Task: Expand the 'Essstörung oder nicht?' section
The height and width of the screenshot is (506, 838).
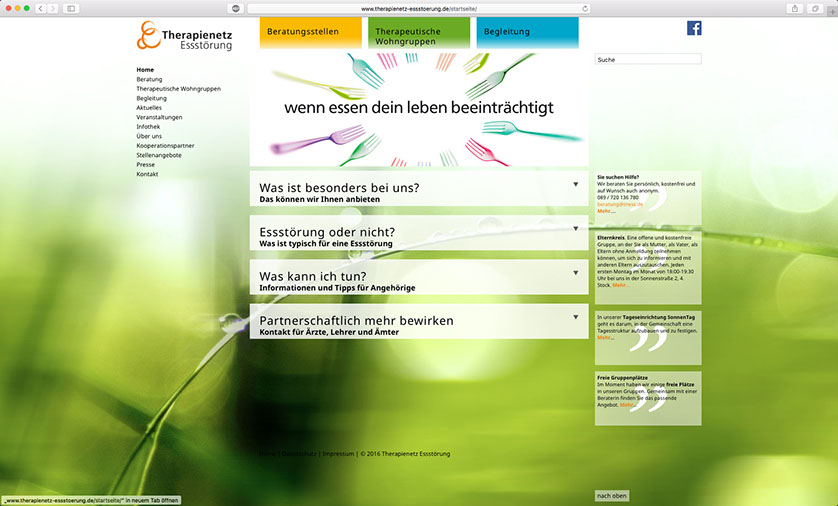Action: tap(575, 229)
